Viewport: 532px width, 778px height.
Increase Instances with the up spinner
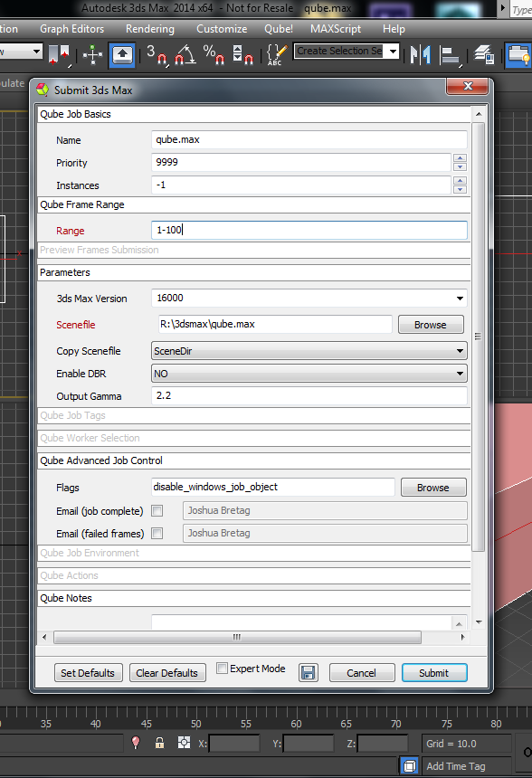click(x=460, y=181)
